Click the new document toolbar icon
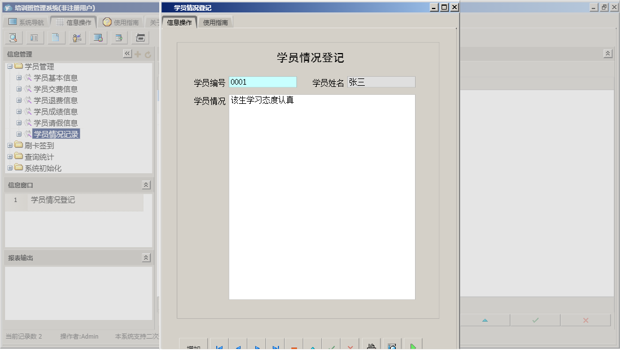This screenshot has width=620, height=364. pos(56,37)
